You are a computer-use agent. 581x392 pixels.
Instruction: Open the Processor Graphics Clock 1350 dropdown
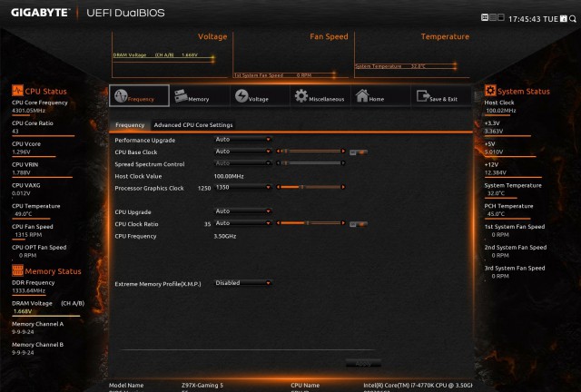[x=243, y=187]
